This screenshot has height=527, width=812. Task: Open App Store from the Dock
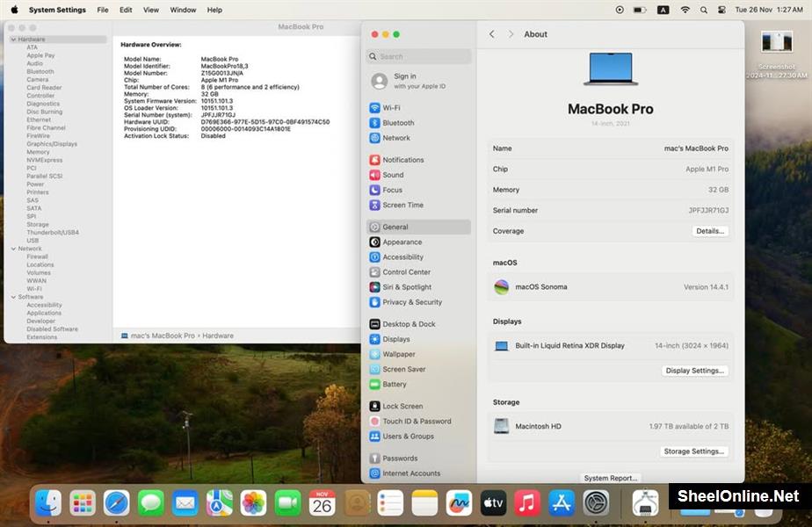562,502
